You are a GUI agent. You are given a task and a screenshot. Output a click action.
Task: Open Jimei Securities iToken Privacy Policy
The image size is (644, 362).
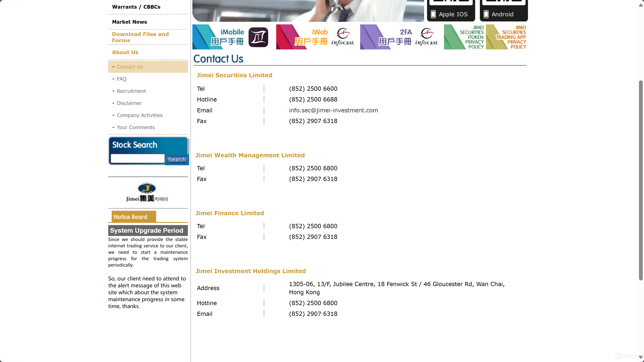pyautogui.click(x=464, y=37)
